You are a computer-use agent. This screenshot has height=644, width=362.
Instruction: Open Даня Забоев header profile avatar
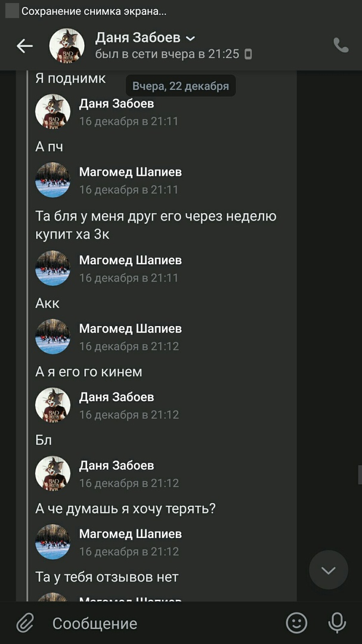tap(67, 45)
